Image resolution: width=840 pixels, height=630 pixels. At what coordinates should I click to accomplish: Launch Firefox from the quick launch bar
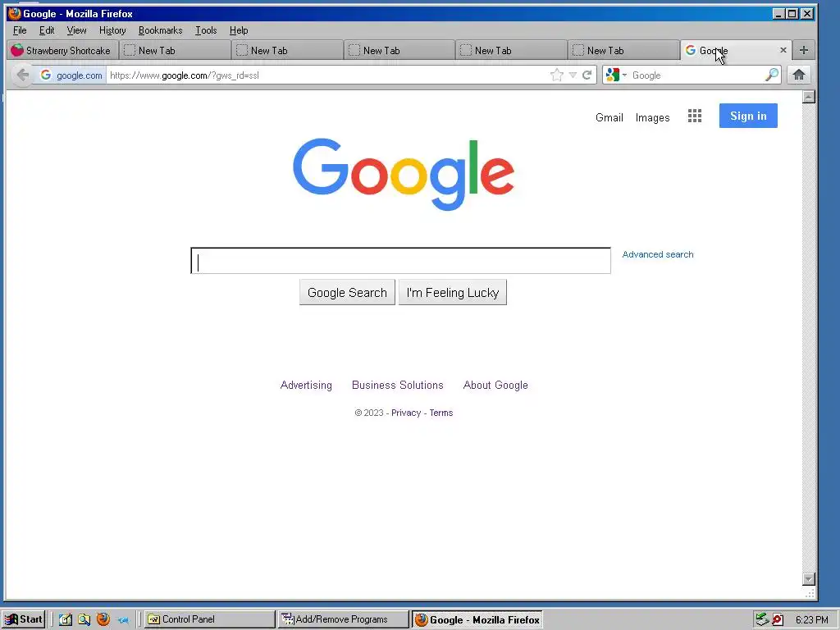click(x=103, y=619)
